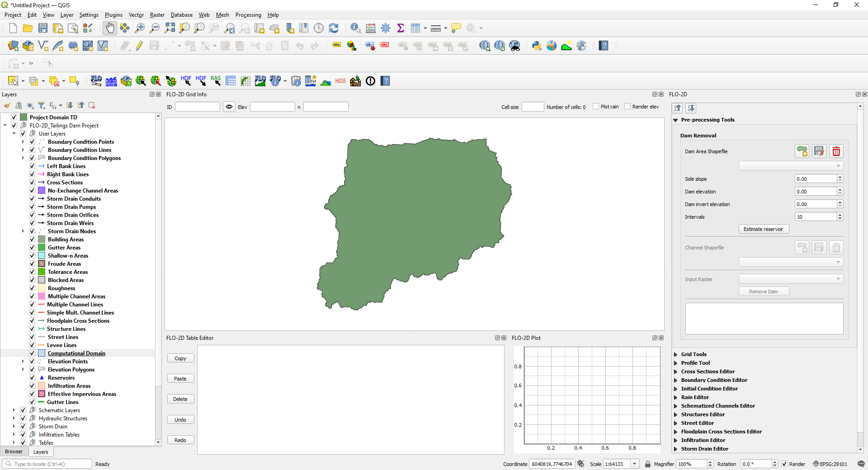Open the Statistical Summary sigma icon
Image resolution: width=868 pixels, height=470 pixels.
tap(400, 28)
